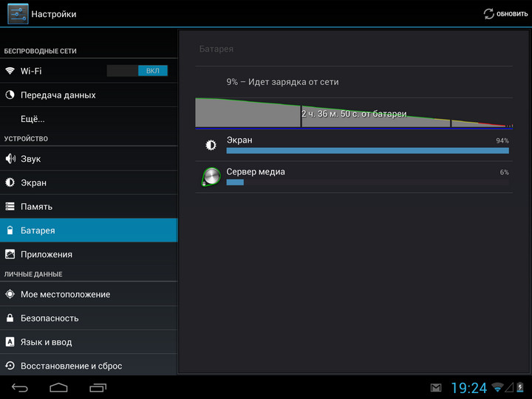532x399 pixels.
Task: Click the speaker icon for Звук
Action: click(x=10, y=158)
